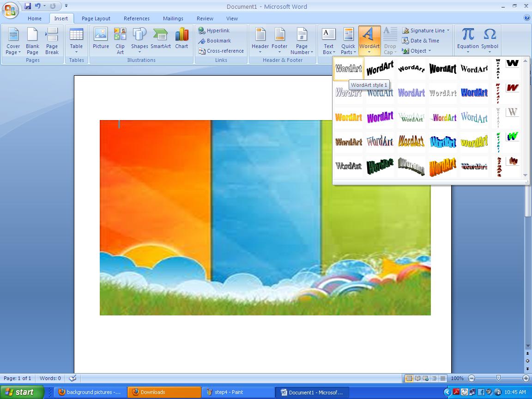Pick the yellow slanted WordArt style in fourth row

pyautogui.click(x=474, y=142)
